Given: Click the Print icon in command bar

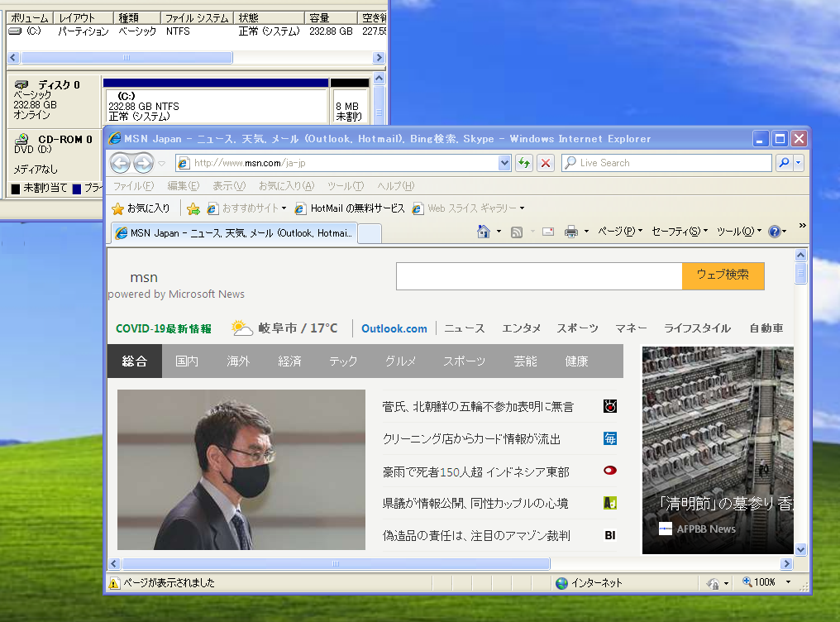Looking at the screenshot, I should [571, 232].
